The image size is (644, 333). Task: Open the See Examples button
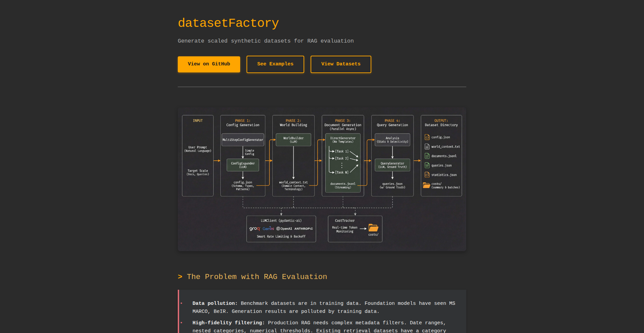[275, 64]
